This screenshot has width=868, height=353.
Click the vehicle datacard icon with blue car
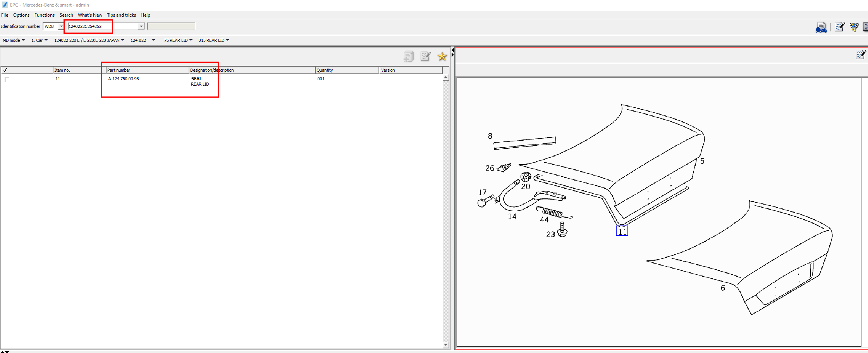(821, 28)
